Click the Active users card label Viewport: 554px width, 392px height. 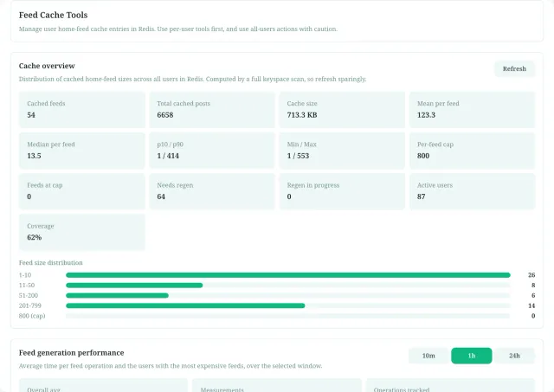(x=435, y=185)
